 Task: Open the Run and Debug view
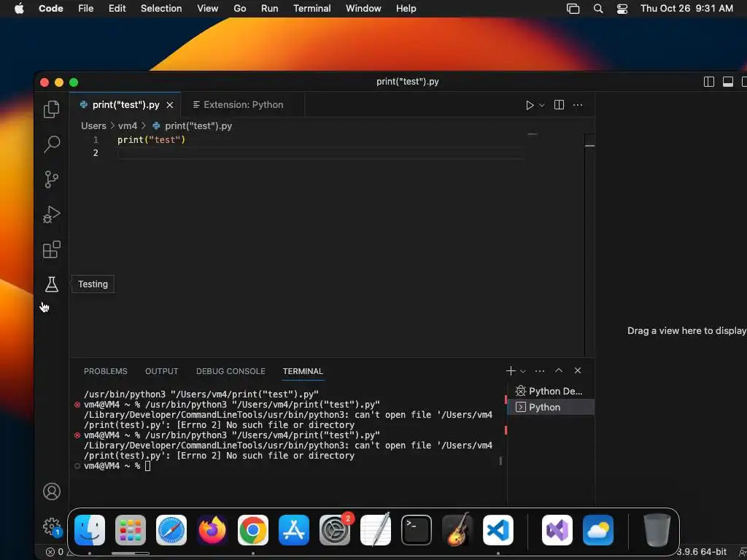coord(52,214)
